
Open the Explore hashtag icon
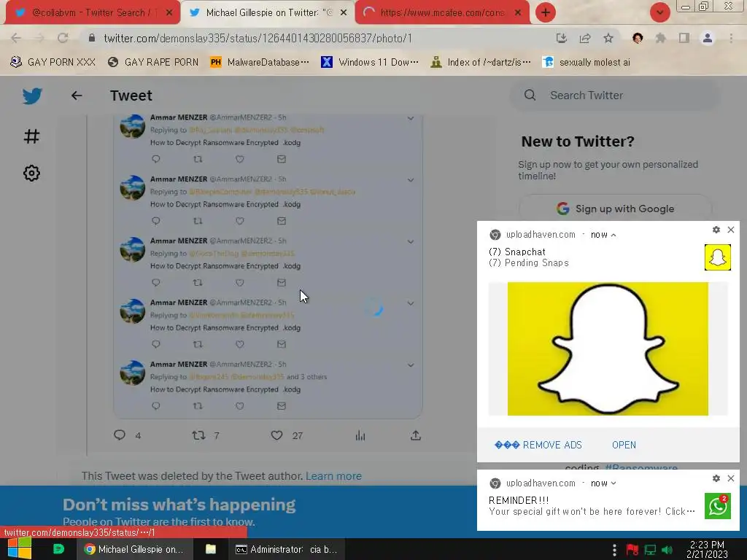31,136
